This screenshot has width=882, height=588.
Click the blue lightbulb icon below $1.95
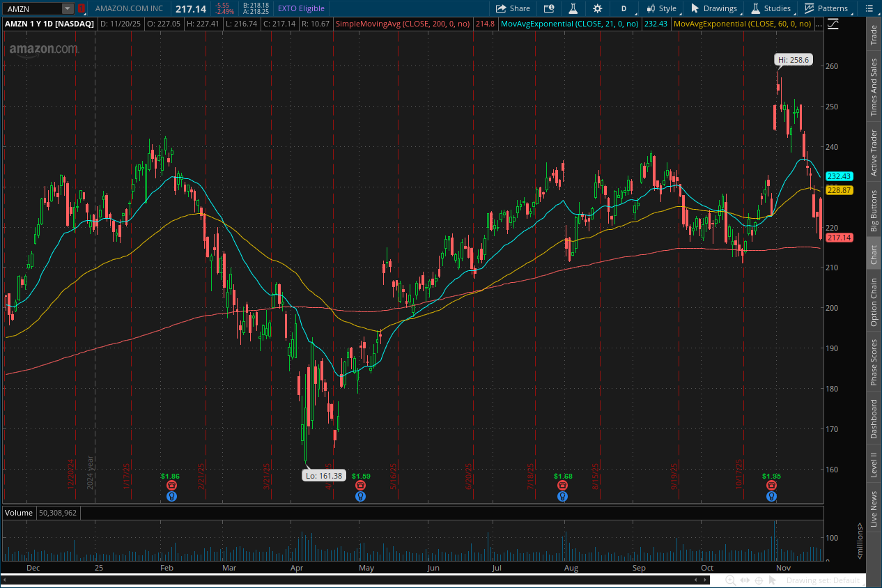click(x=771, y=497)
